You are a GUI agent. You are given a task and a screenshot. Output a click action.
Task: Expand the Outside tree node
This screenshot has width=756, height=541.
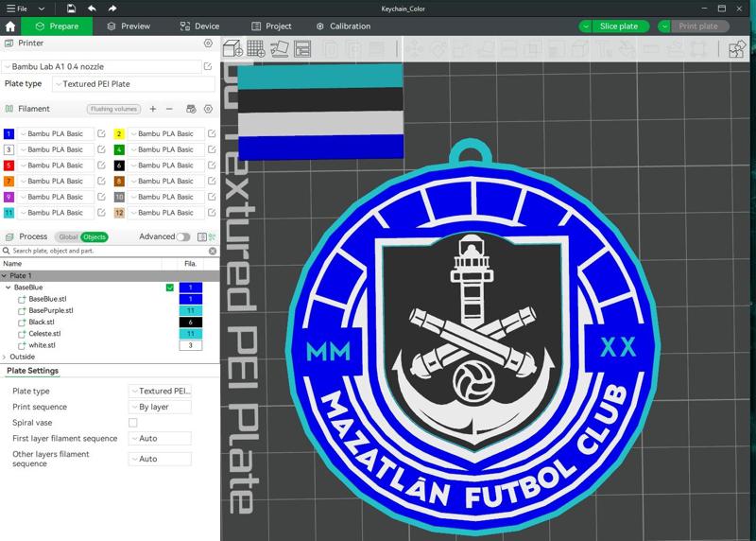point(5,357)
